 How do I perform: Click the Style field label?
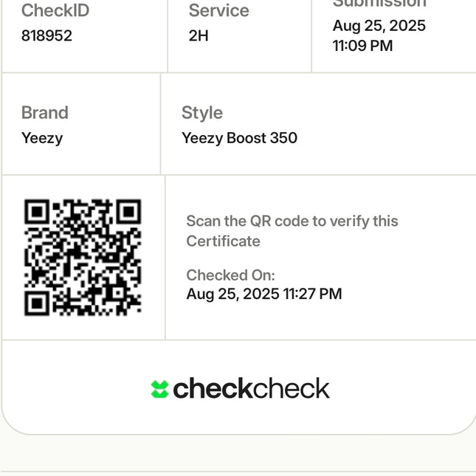pyautogui.click(x=201, y=113)
